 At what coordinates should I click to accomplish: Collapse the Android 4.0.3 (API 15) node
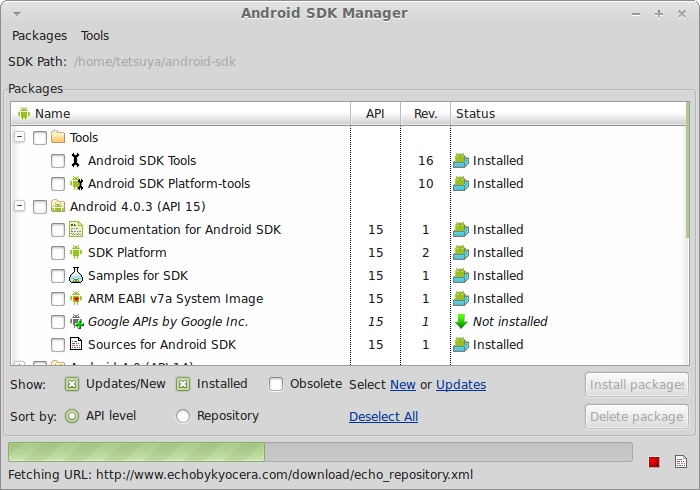point(20,206)
